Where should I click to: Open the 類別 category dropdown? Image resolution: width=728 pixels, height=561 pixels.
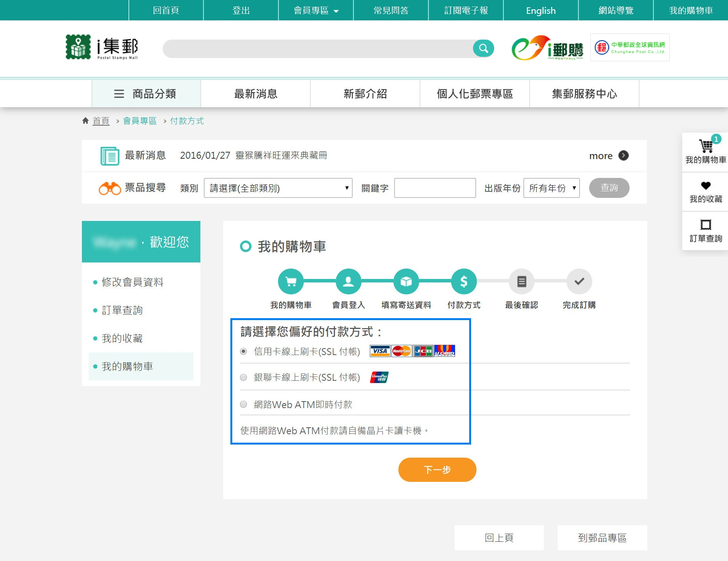coord(278,188)
